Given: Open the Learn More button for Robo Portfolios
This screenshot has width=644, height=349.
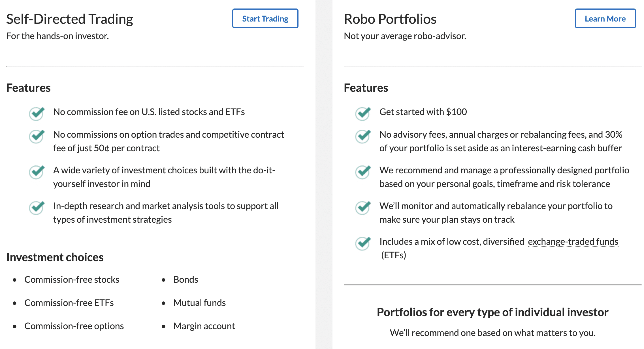Looking at the screenshot, I should click(605, 19).
